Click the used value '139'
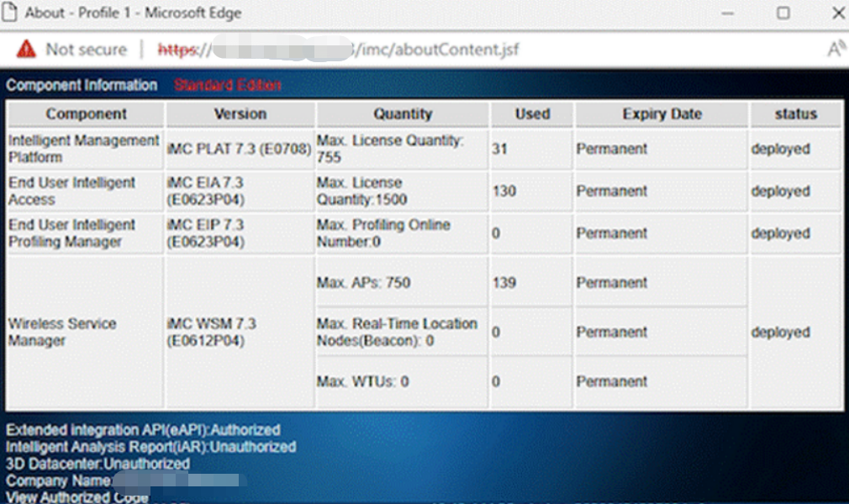This screenshot has width=849, height=504. click(x=504, y=282)
